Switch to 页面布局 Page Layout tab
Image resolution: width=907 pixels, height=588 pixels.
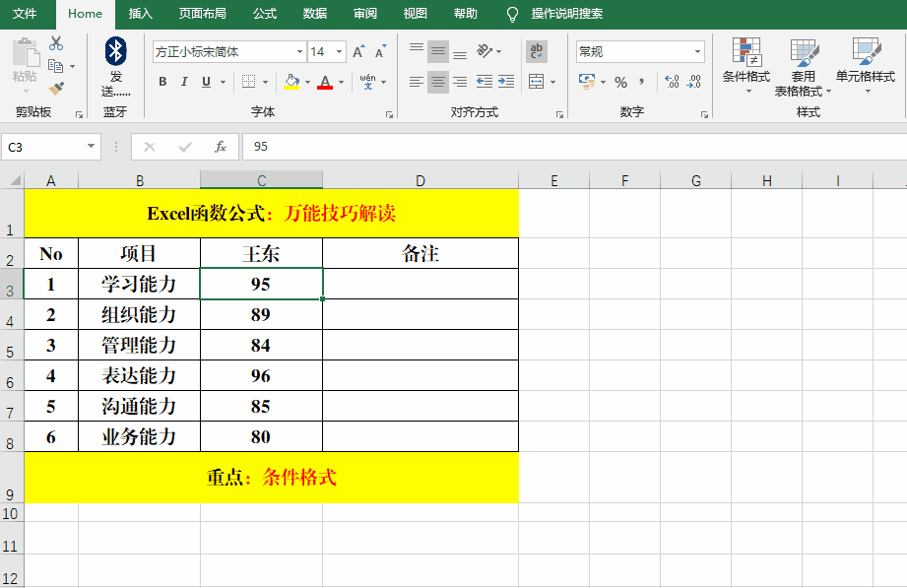[x=203, y=14]
